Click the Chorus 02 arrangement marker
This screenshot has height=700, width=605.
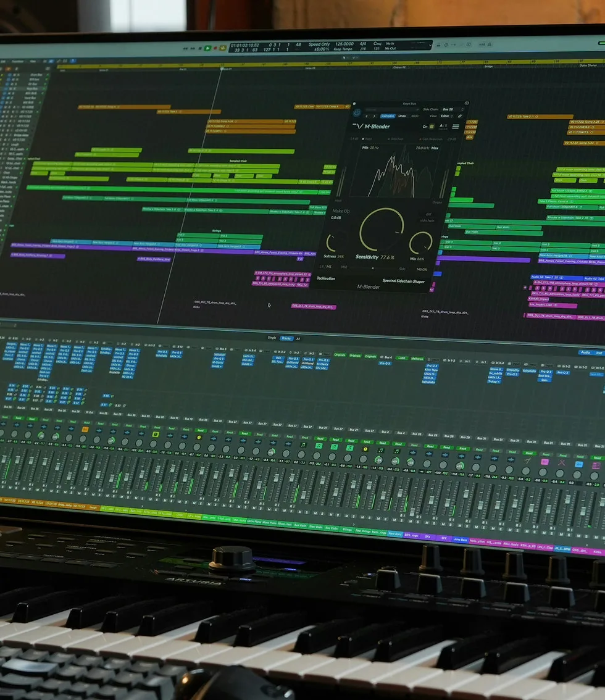[x=399, y=67]
